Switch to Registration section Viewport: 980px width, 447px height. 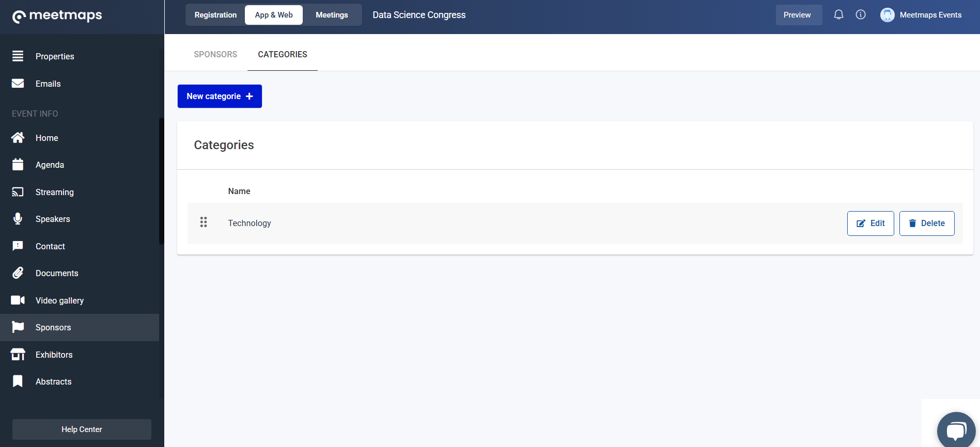[215, 15]
